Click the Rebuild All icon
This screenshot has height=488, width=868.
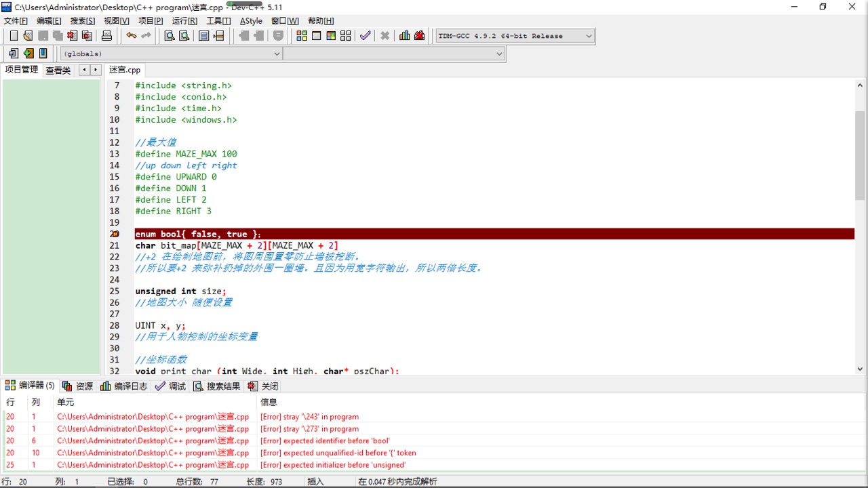pyautogui.click(x=346, y=36)
